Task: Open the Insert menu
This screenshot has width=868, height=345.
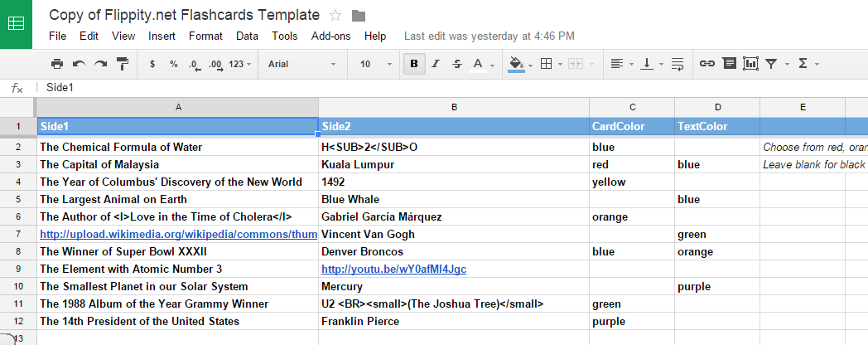Action: 162,36
